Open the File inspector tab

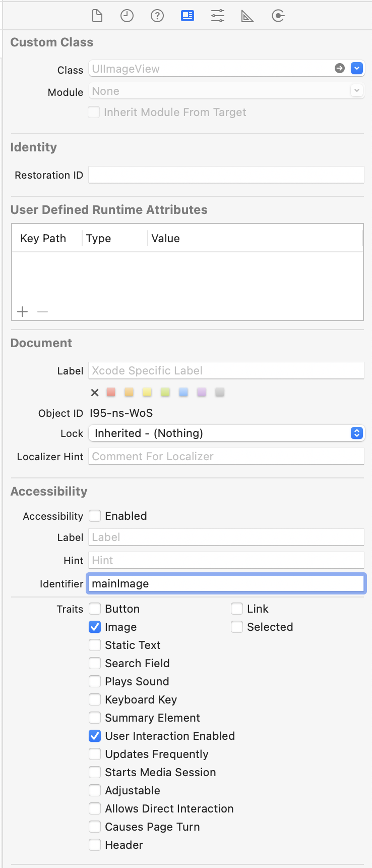click(97, 16)
